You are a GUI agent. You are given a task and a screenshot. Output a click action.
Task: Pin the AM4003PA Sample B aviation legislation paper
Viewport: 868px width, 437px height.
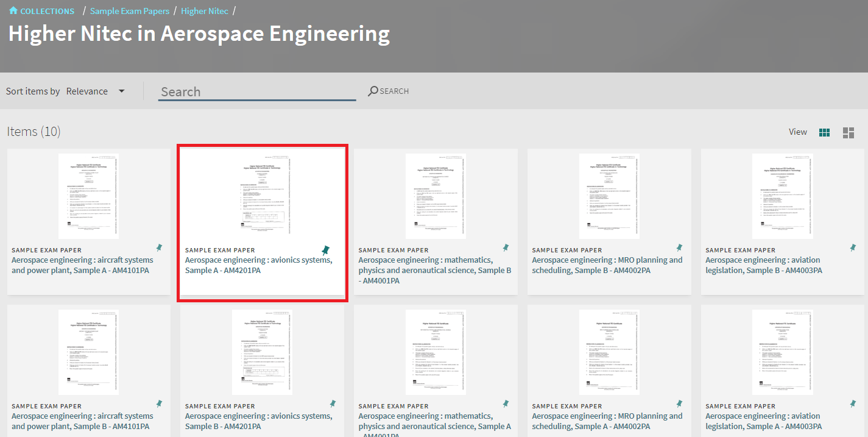tap(853, 247)
